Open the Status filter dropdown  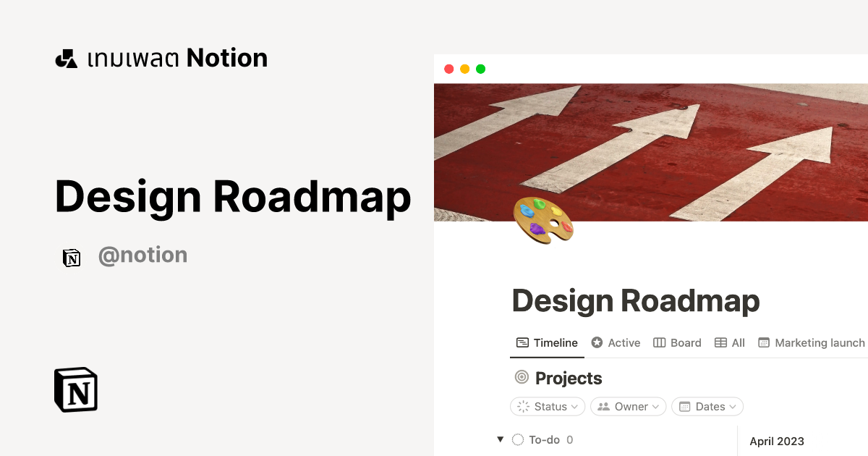(548, 407)
